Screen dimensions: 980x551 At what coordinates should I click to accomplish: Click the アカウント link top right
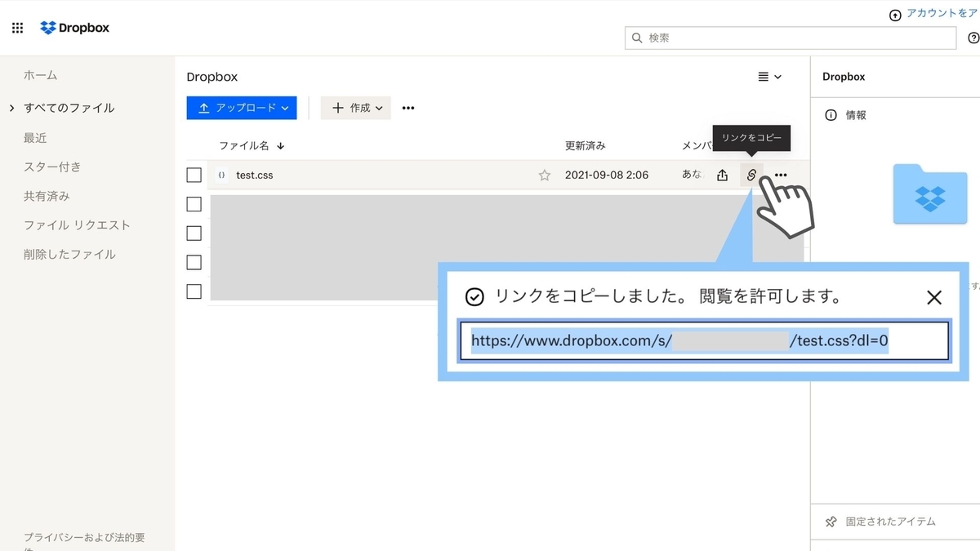pos(938,13)
